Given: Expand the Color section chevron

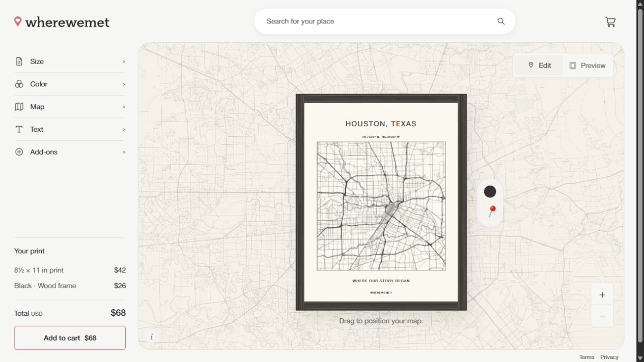Looking at the screenshot, I should (x=124, y=84).
